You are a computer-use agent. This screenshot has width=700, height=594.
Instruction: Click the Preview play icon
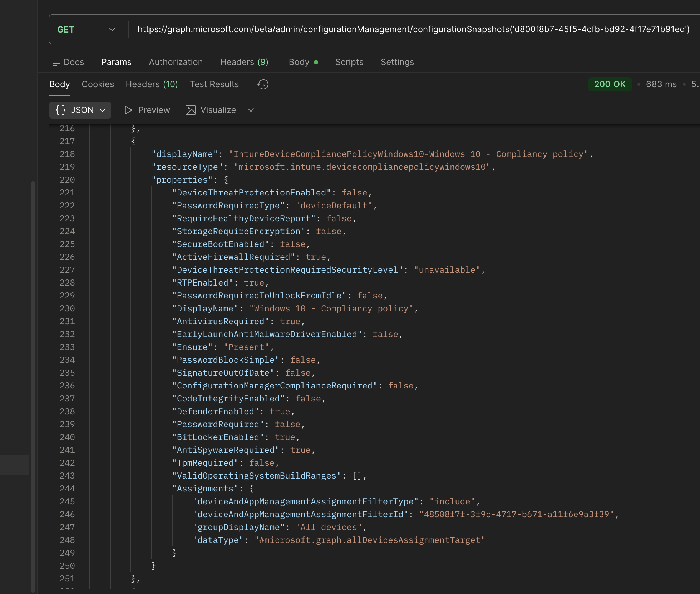click(x=128, y=110)
